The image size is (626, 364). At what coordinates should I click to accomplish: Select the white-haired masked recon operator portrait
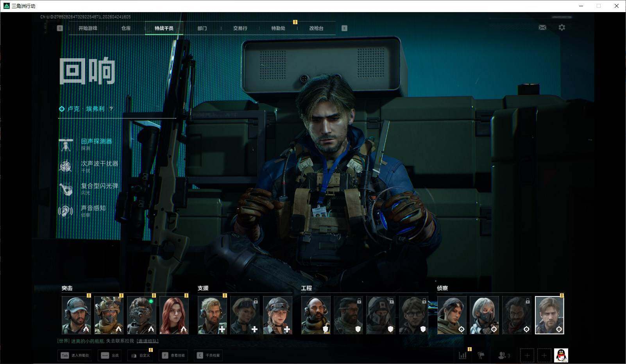(484, 315)
